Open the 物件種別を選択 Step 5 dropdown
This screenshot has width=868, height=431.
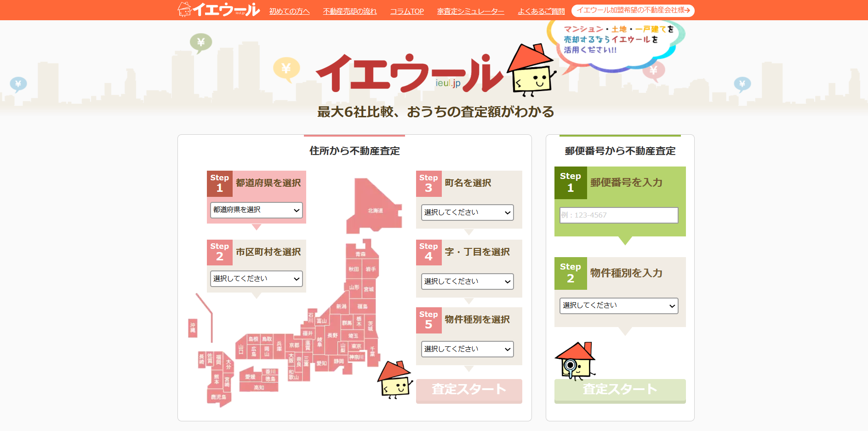[468, 349]
